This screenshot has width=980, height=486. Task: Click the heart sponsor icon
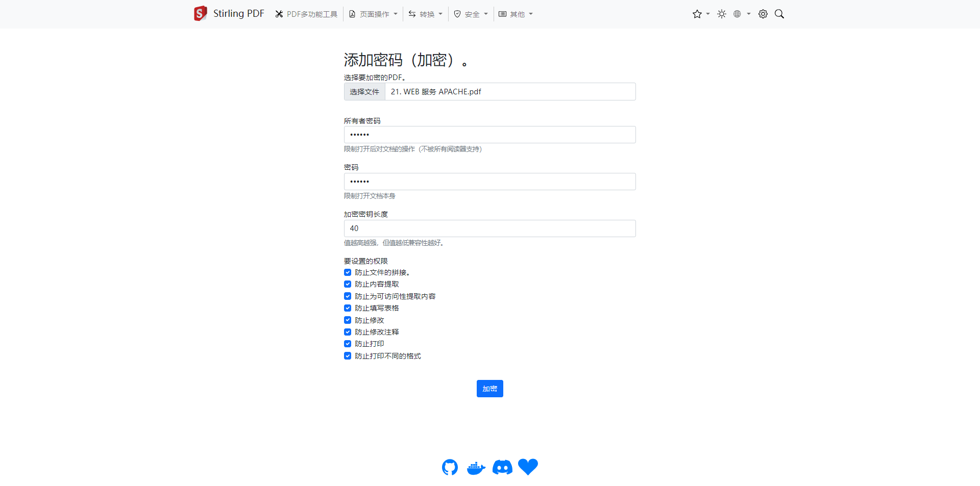click(528, 467)
